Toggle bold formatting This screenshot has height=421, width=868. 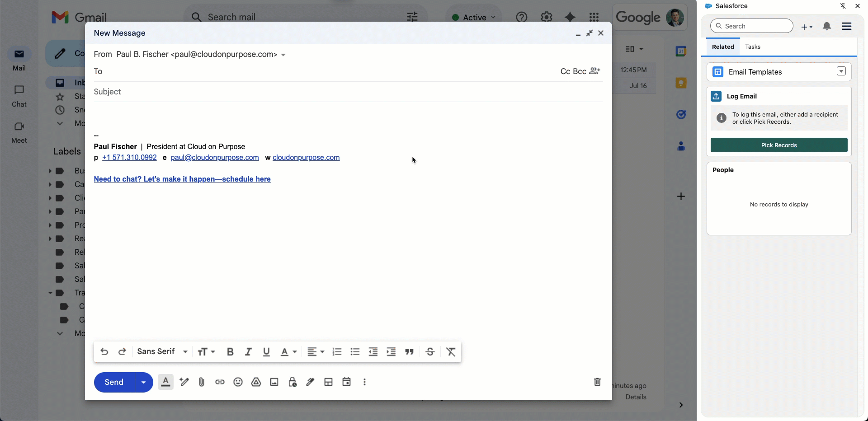click(230, 352)
